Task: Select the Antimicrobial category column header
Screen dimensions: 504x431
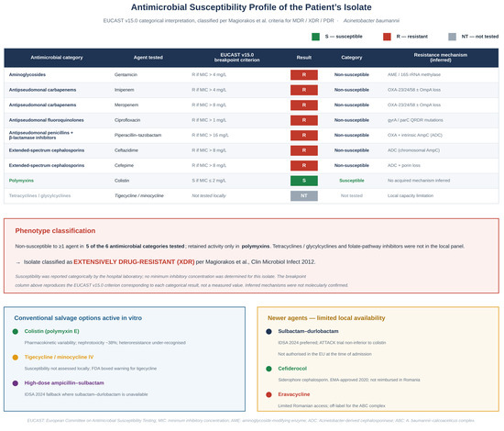Action: tap(57, 58)
